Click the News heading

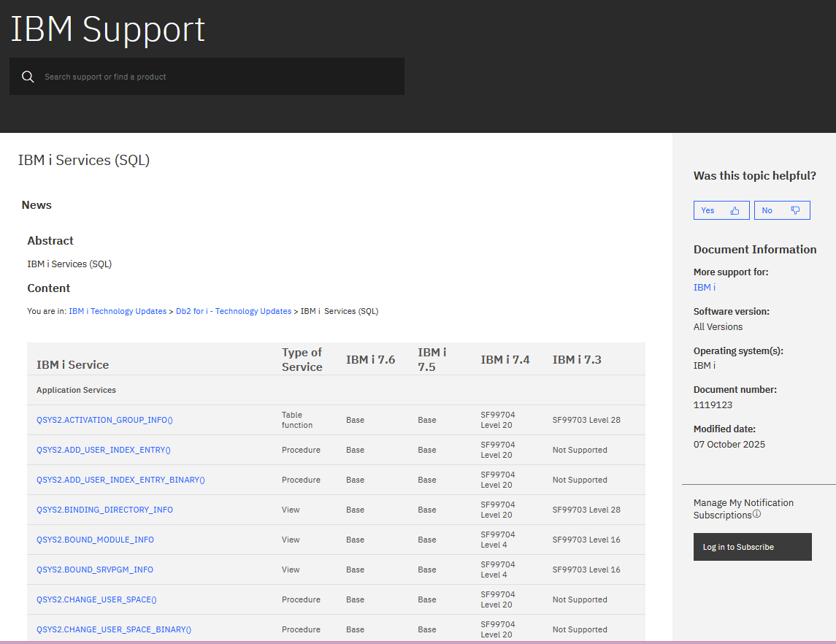(x=37, y=204)
